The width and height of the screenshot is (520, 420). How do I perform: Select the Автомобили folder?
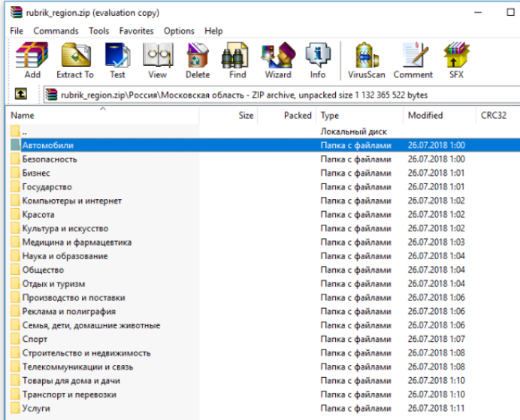point(48,145)
